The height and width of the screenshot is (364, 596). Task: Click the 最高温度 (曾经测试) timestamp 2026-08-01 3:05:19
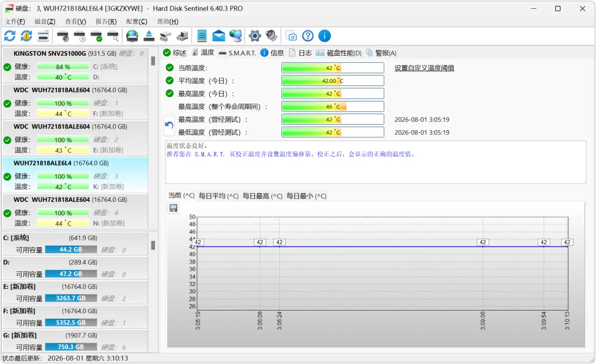[422, 120]
